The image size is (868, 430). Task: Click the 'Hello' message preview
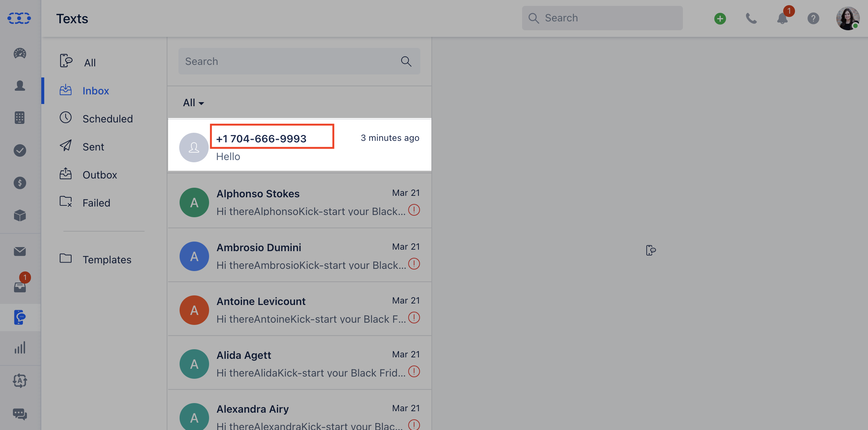click(228, 157)
